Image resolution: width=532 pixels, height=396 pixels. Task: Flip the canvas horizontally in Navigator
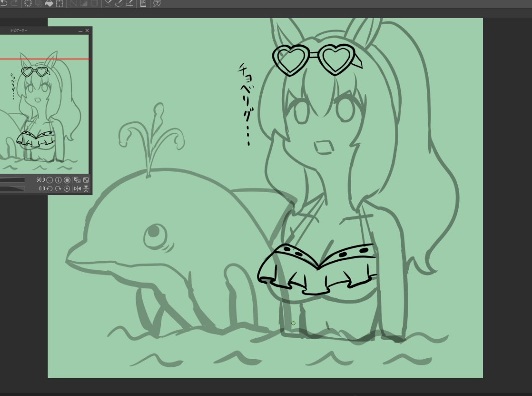[x=77, y=188]
